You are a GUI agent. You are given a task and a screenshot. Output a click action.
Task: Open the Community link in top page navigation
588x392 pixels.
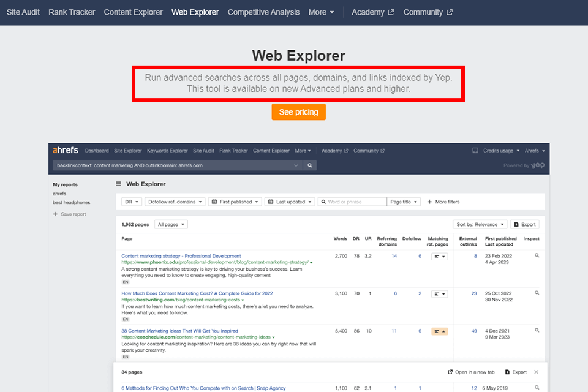(x=428, y=12)
